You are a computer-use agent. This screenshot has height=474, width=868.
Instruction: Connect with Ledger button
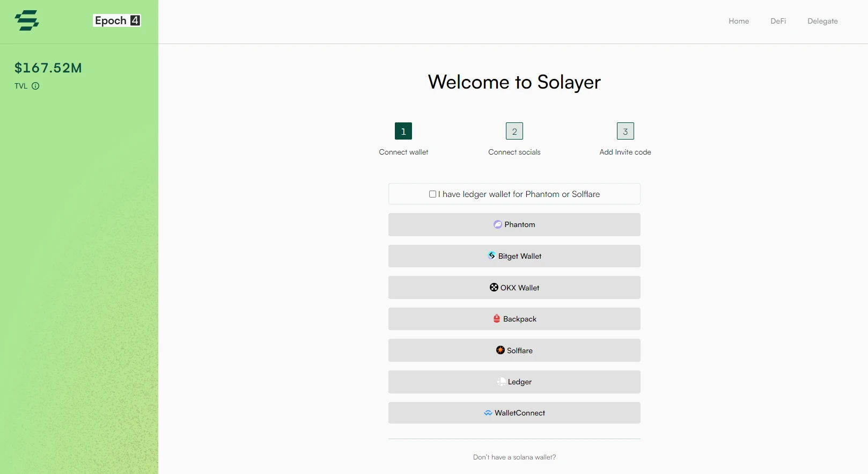[514, 382]
